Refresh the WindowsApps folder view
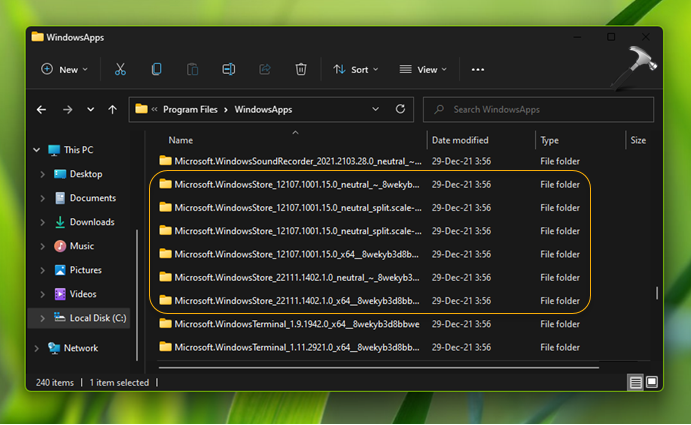Viewport: 691px width, 425px height. coord(400,109)
